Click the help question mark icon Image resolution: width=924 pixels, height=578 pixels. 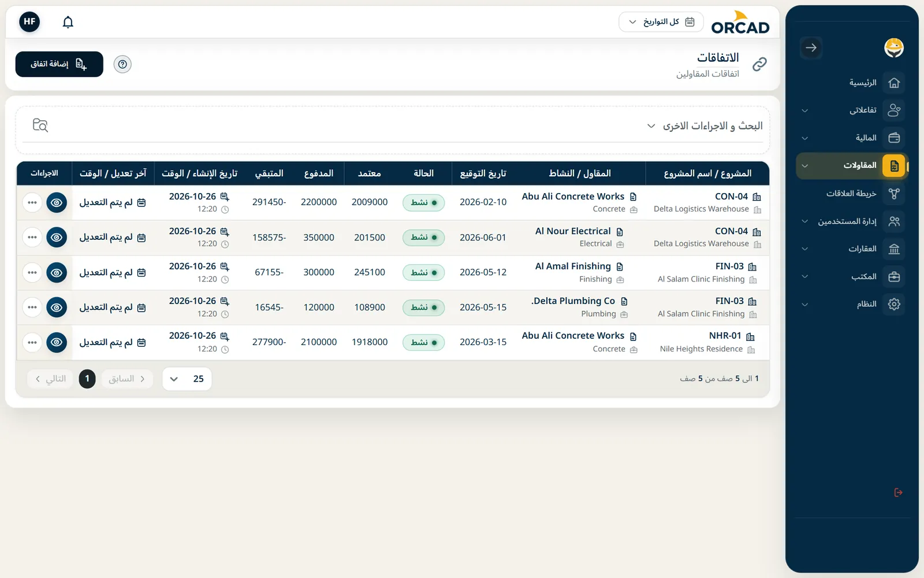[122, 64]
